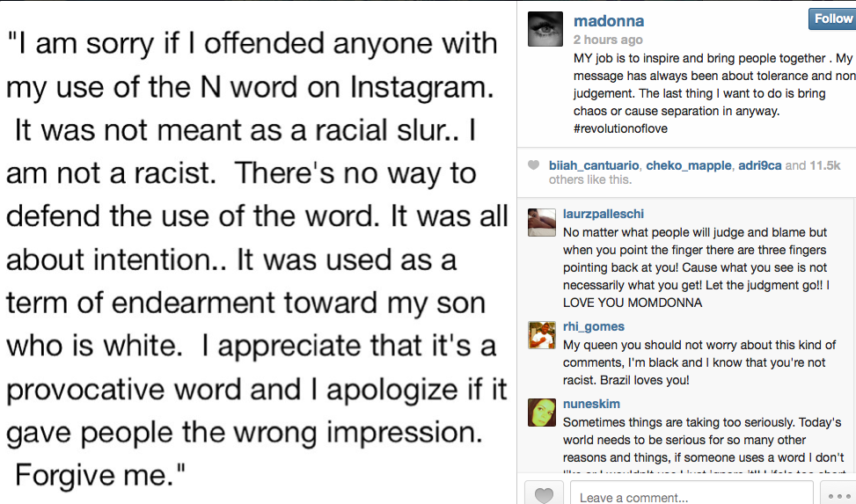Viewport: 856px width, 504px height.
Task: Click laurzpalleschi's comment avatar
Action: (x=542, y=223)
